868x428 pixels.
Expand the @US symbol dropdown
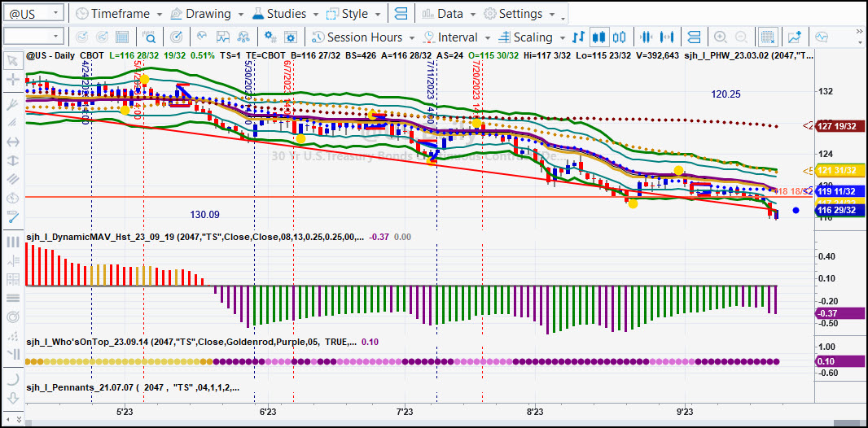pyautogui.click(x=56, y=13)
